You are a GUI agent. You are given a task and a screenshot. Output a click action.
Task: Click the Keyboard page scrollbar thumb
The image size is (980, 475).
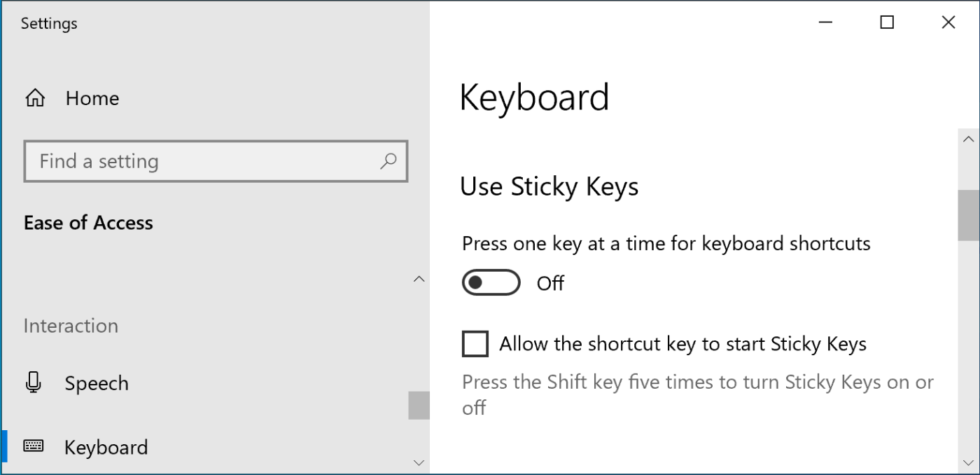tap(969, 216)
